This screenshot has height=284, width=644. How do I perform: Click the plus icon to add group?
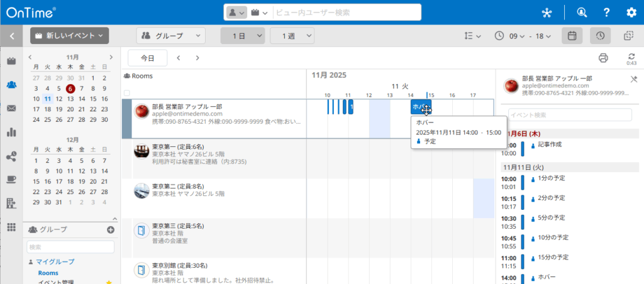coord(111,230)
